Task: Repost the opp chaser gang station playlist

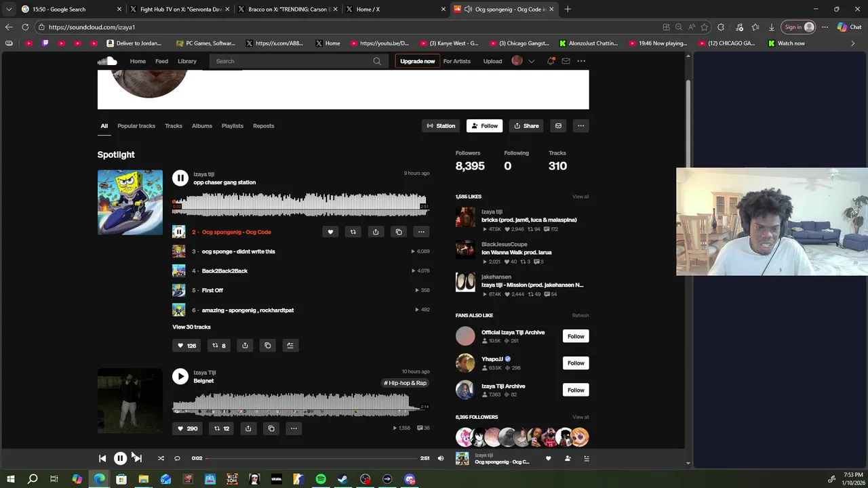Action: click(219, 346)
